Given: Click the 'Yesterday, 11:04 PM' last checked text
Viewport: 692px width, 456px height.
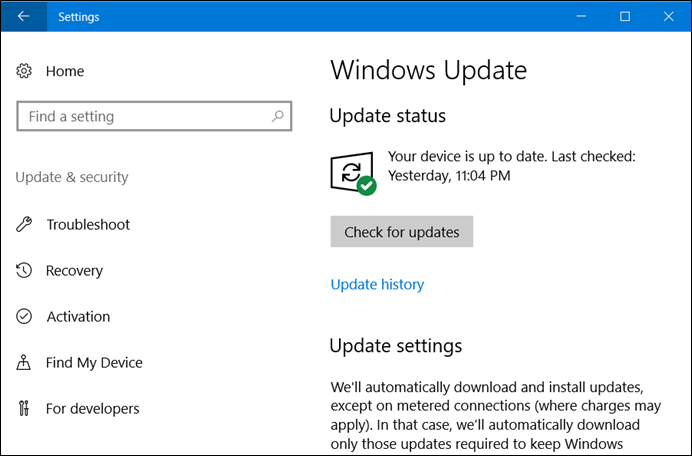Looking at the screenshot, I should pos(449,176).
